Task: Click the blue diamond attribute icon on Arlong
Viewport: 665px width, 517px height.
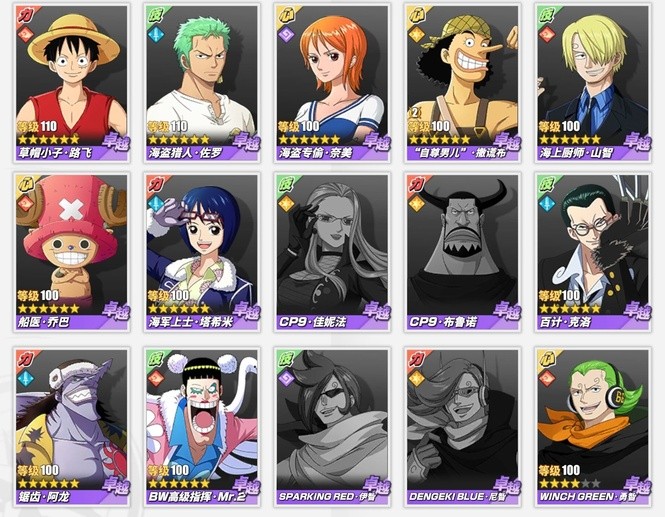Action: point(25,377)
